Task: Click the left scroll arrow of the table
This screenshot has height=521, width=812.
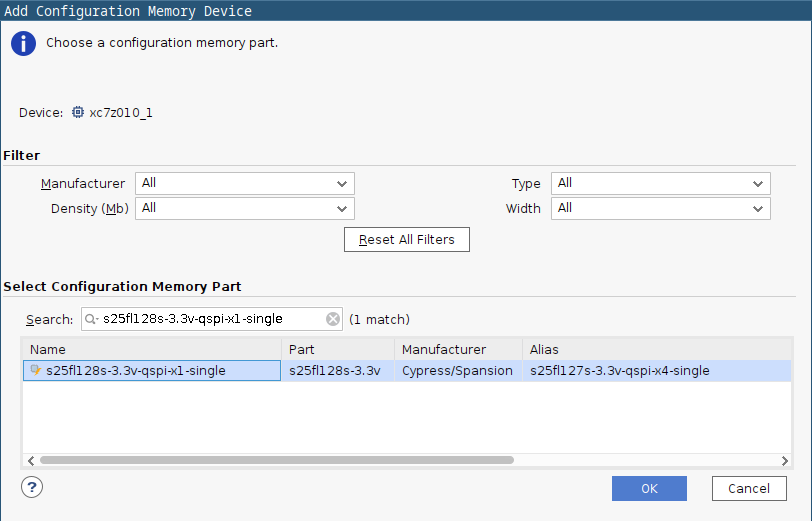Action: coord(31,460)
